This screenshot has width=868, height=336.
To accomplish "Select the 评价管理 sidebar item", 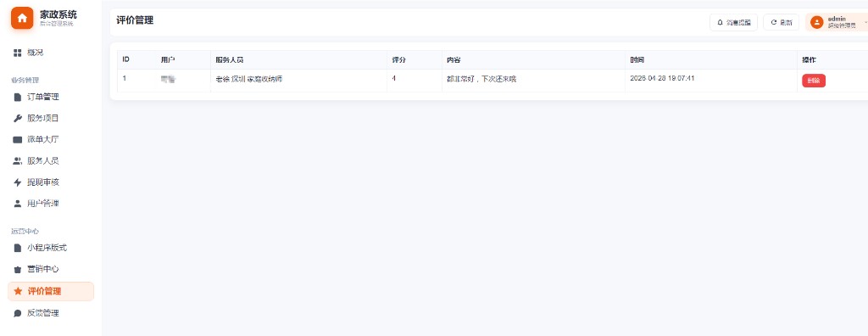I will click(51, 291).
